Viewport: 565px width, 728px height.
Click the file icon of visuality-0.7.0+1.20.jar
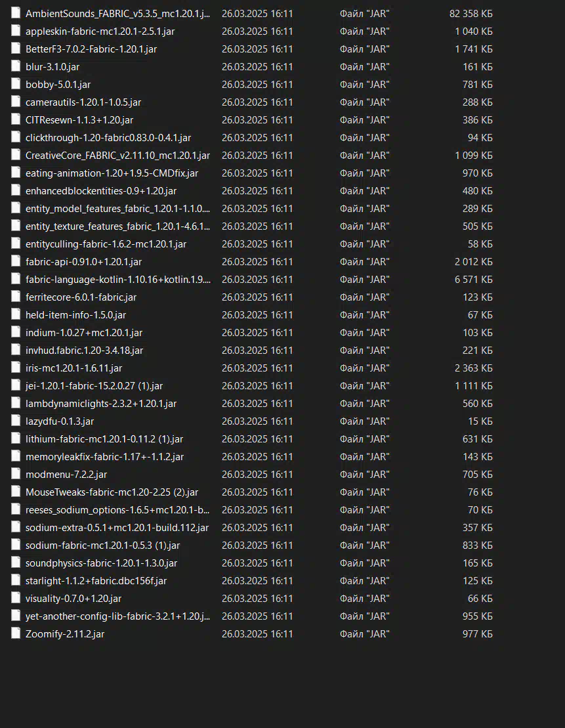point(16,598)
